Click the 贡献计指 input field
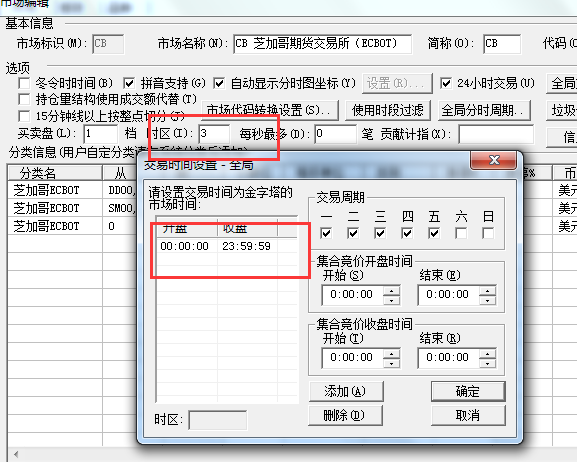The width and height of the screenshot is (577, 462). 496,134
